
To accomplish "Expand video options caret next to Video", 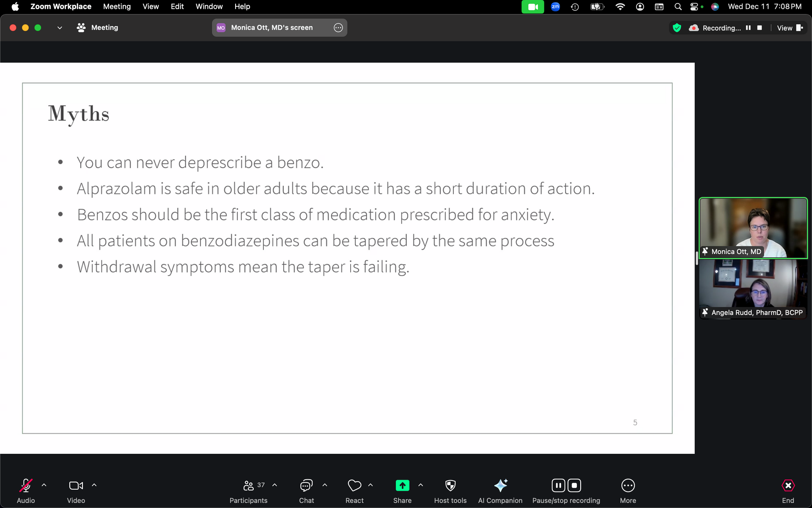I will (x=94, y=485).
